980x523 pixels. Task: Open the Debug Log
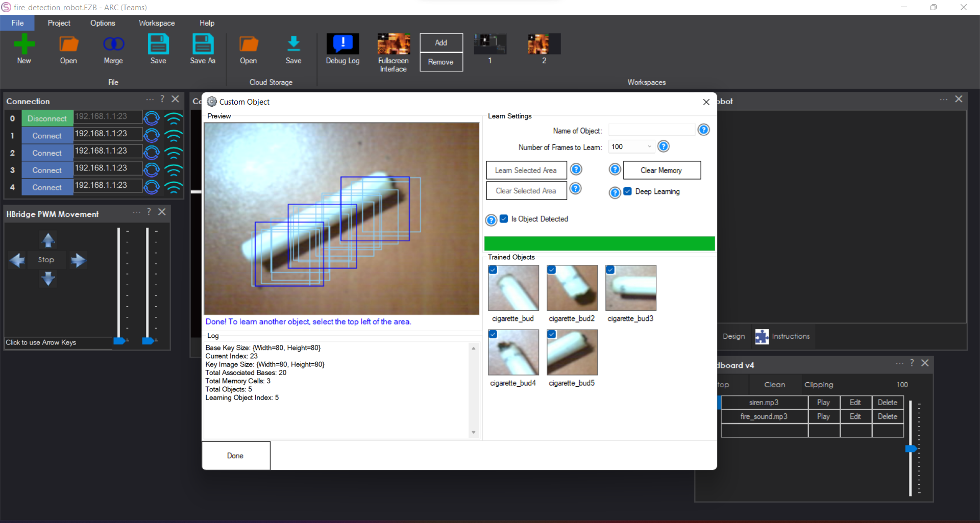[342, 48]
